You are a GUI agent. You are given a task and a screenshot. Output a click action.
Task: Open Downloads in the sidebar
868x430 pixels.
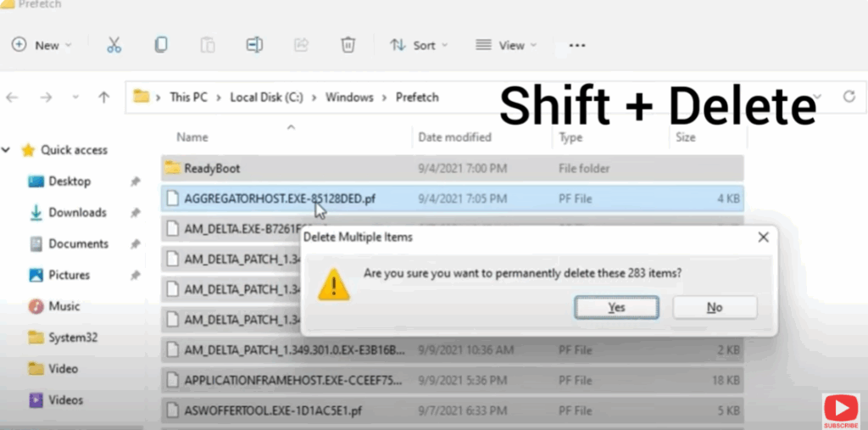(76, 212)
